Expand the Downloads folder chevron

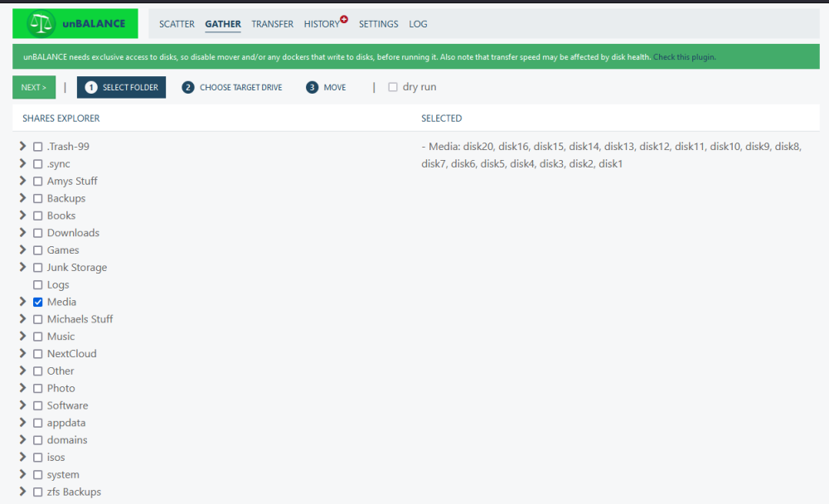[22, 232]
